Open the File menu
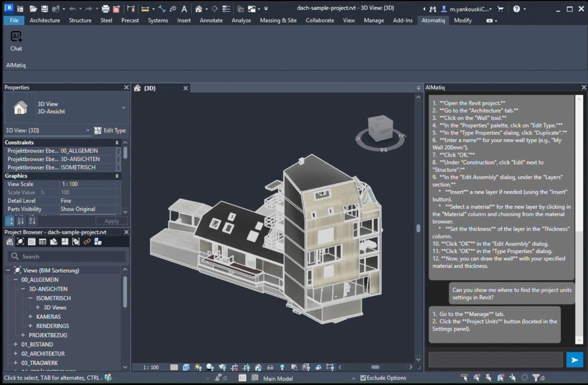Screen dimensions: 588x385 [x=14, y=20]
